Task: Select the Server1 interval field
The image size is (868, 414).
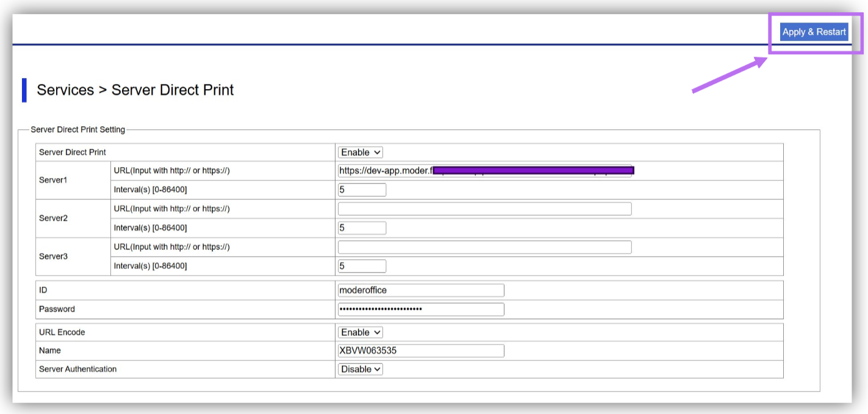Action: (362, 190)
